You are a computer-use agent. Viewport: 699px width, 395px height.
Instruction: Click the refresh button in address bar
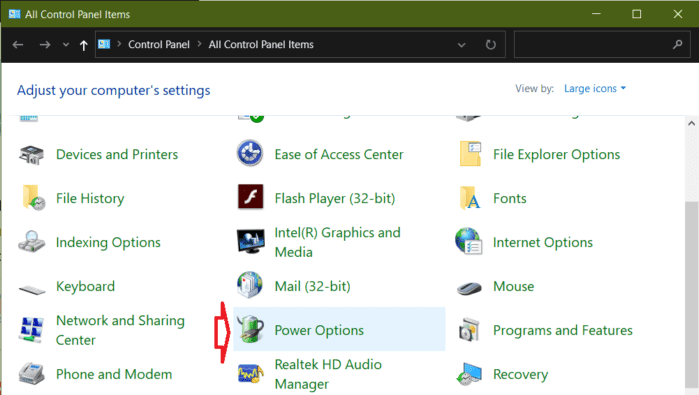click(490, 45)
